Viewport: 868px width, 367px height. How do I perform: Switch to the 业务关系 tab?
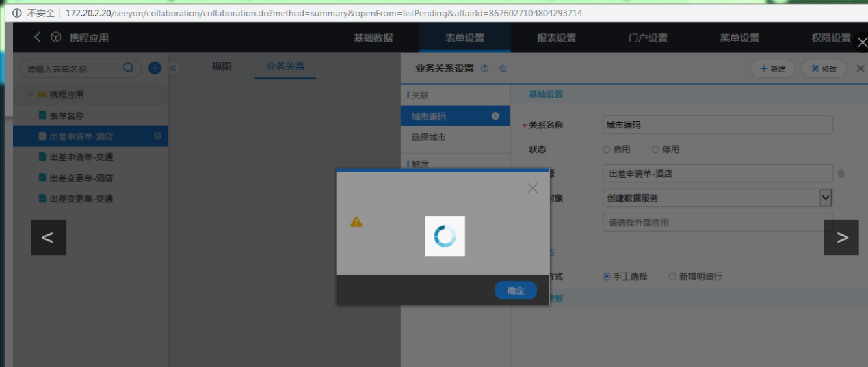click(285, 66)
